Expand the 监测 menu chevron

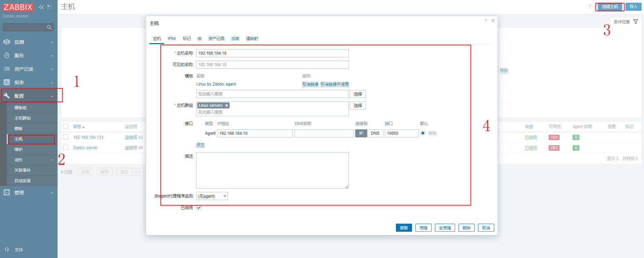(x=52, y=42)
